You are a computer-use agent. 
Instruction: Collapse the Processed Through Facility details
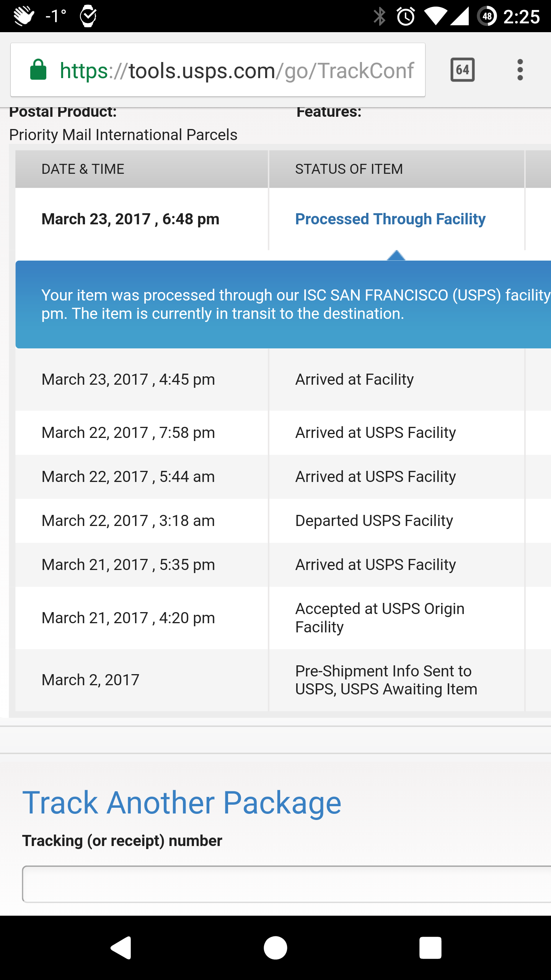point(390,219)
